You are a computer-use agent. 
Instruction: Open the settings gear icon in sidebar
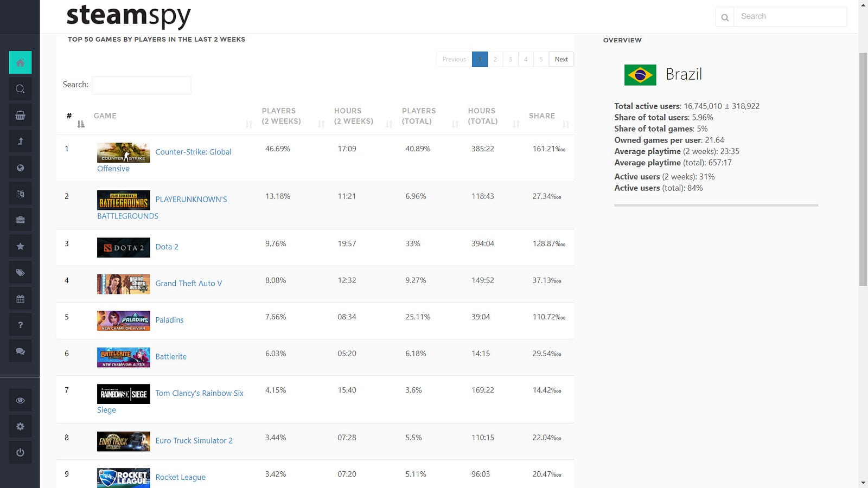20,426
